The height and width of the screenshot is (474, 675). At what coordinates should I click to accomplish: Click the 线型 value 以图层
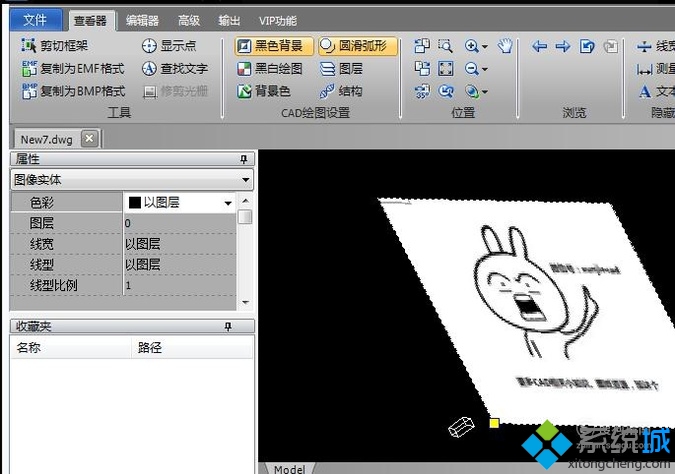click(180, 264)
